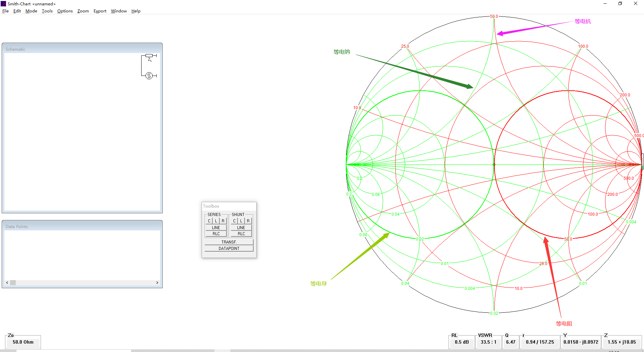The height and width of the screenshot is (352, 644).
Task: Click the r value 0.94 / 157.25
Action: click(540, 342)
